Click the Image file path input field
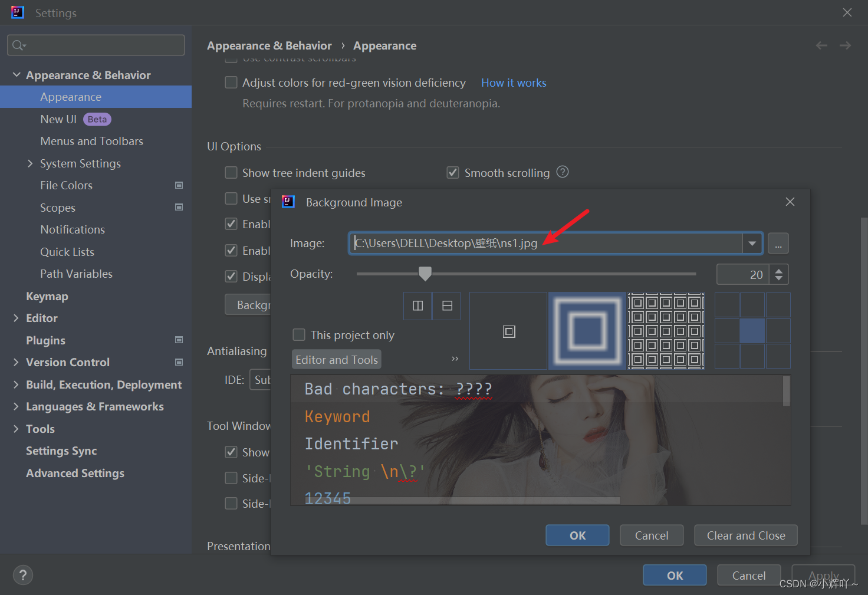The image size is (868, 595). click(531, 243)
